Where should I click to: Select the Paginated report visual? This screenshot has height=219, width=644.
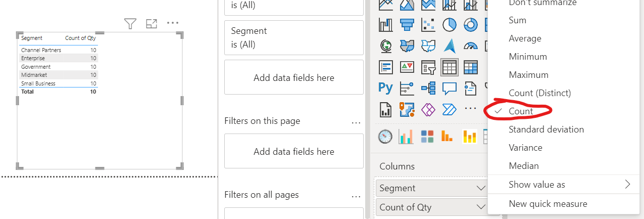[x=386, y=109]
